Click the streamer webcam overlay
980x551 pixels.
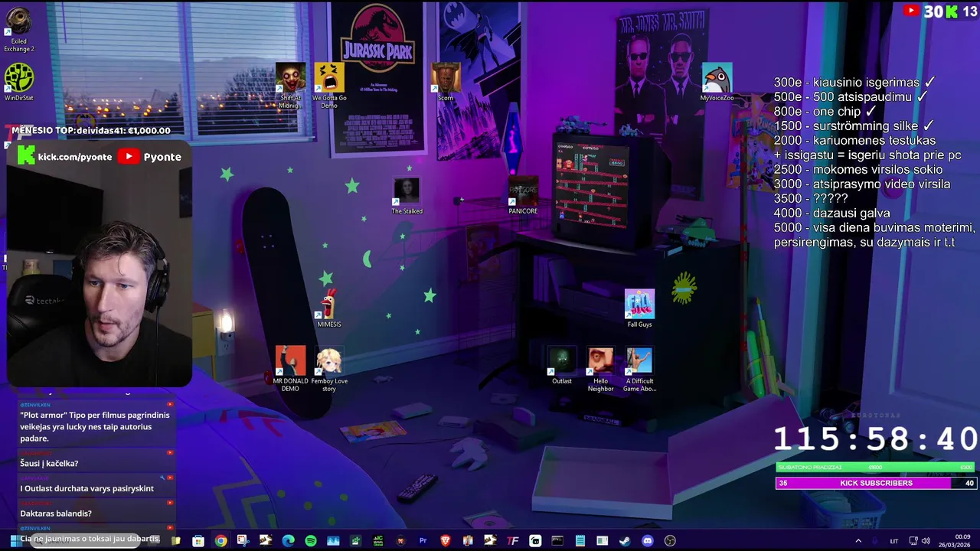click(x=100, y=264)
